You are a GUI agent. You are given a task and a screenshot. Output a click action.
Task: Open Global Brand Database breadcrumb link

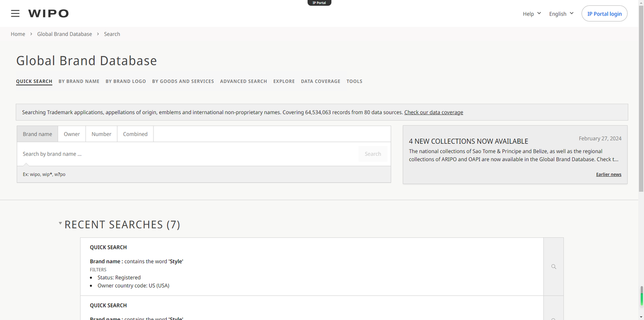(64, 34)
